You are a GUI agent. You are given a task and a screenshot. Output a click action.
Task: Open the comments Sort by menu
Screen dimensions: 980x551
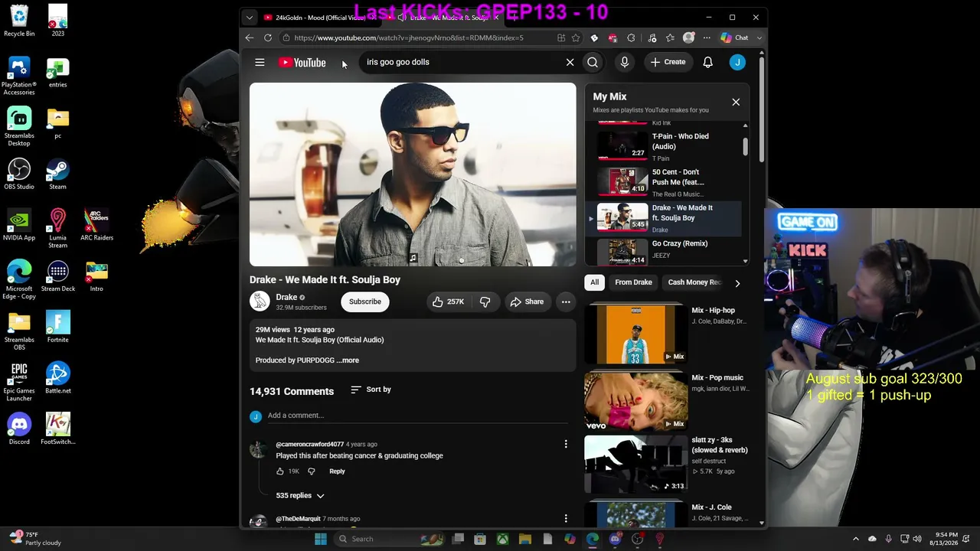[371, 390]
